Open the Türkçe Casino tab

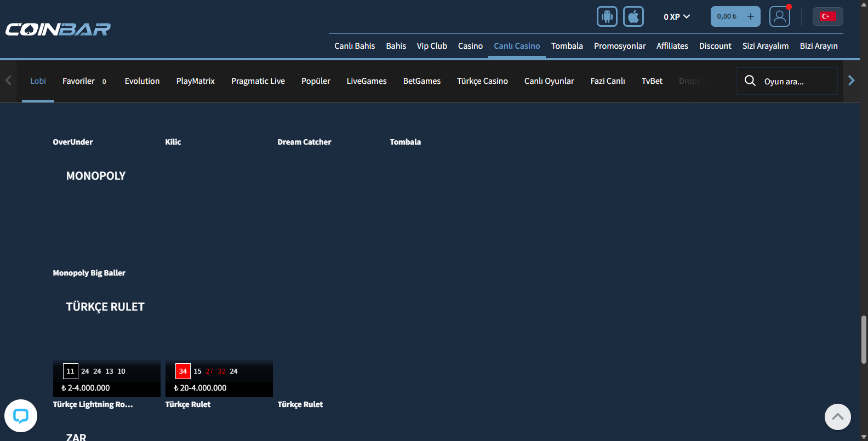482,81
